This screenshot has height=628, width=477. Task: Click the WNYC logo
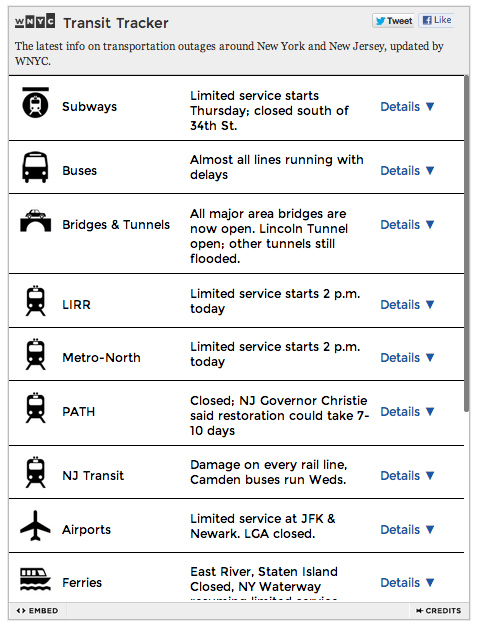click(35, 22)
